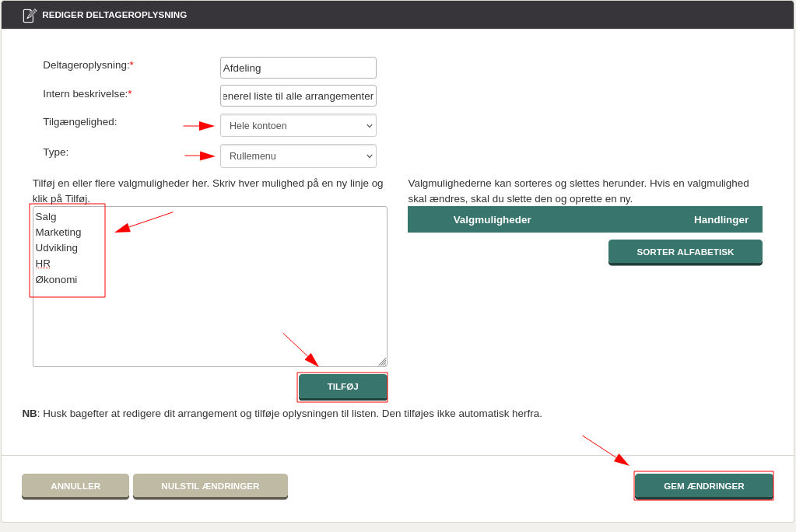
Task: Expand the Type dropdown showing Rullemenu
Action: click(x=298, y=156)
